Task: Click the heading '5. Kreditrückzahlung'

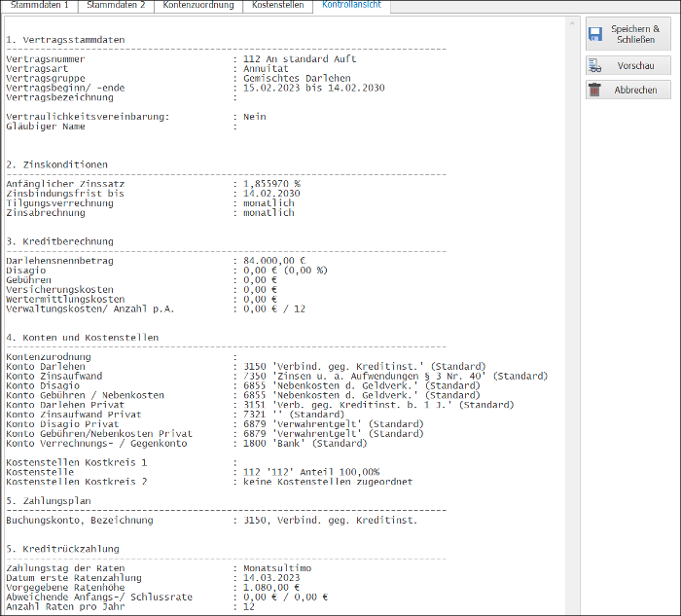Action: [x=62, y=549]
